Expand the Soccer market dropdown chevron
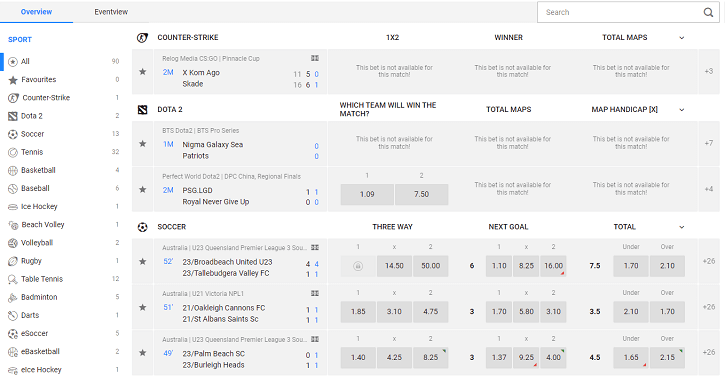The image size is (725, 376). (x=682, y=227)
